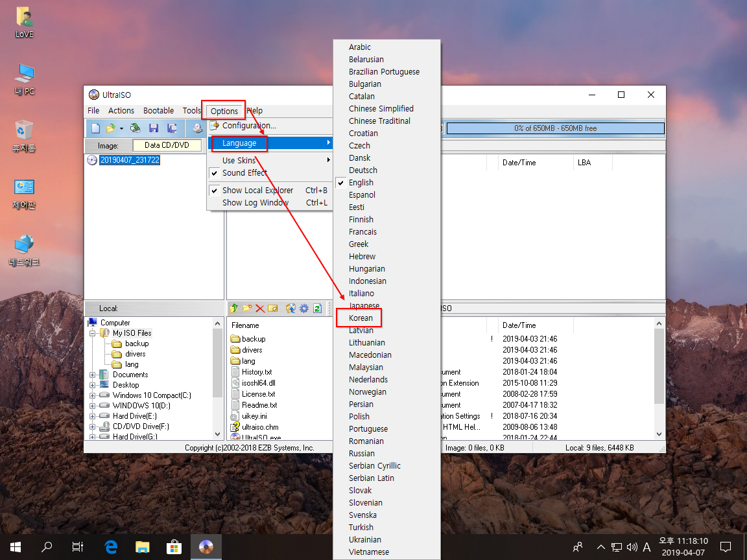This screenshot has width=747, height=560.
Task: Click the volume speaker tray icon
Action: click(632, 547)
